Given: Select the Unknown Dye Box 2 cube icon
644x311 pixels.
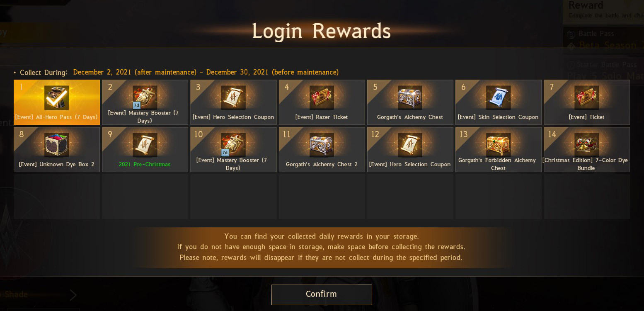Looking at the screenshot, I should point(57,145).
